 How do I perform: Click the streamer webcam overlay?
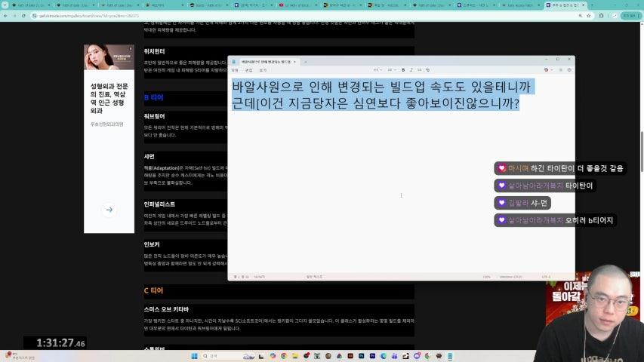click(x=591, y=312)
